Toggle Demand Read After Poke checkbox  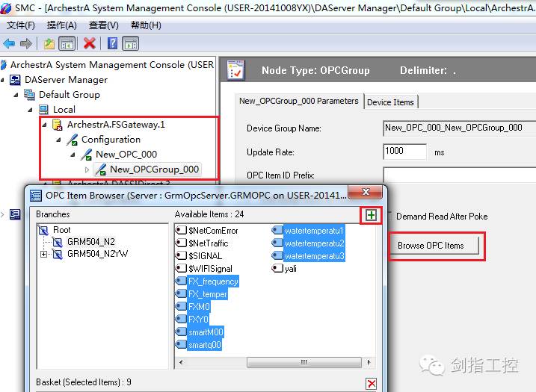tap(390, 216)
